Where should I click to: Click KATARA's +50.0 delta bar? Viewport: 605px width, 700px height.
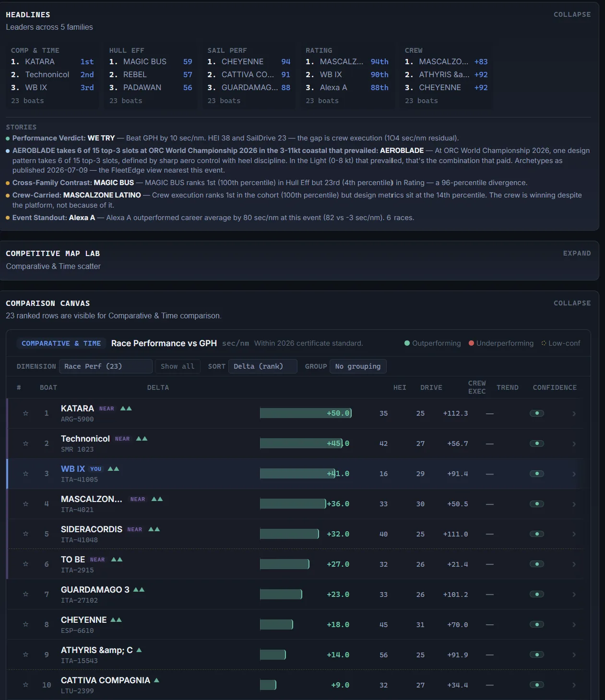tap(306, 413)
